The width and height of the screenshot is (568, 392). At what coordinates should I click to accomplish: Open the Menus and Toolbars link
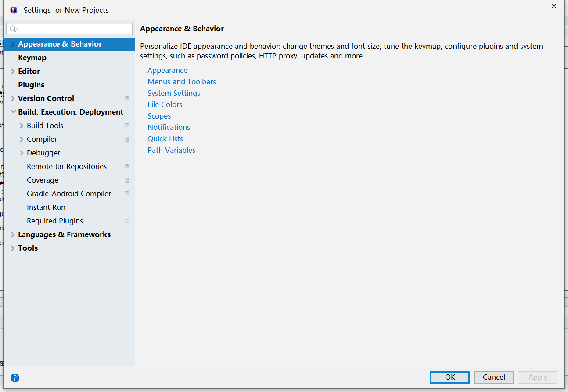(x=182, y=82)
